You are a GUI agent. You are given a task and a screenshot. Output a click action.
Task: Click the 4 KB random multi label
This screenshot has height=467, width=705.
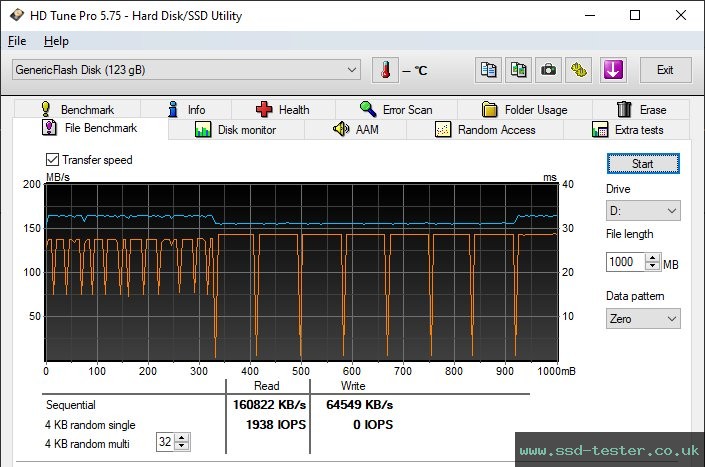[x=87, y=444]
